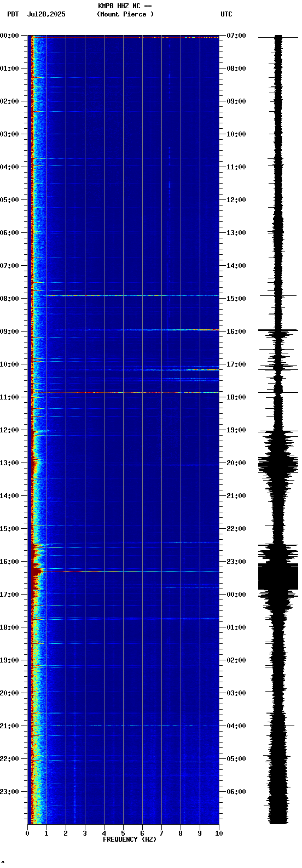
Task: Click the '(Mount Pierce )' subtitle
Action: coord(125,14)
